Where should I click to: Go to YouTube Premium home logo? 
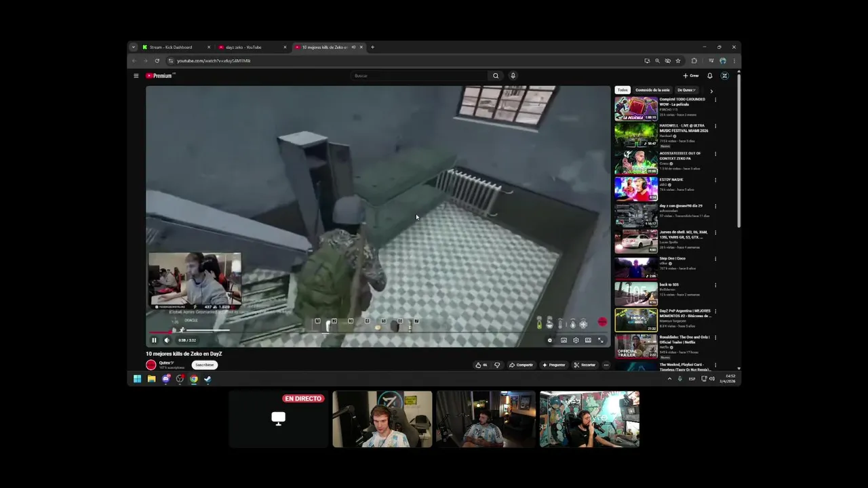[160, 76]
